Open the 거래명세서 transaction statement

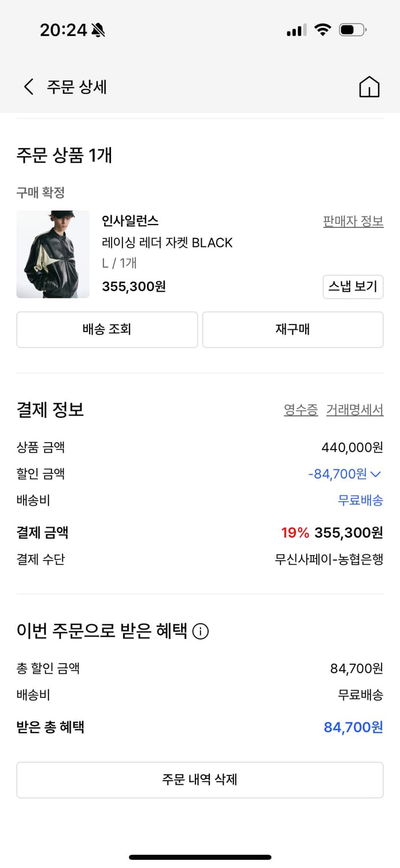tap(353, 410)
